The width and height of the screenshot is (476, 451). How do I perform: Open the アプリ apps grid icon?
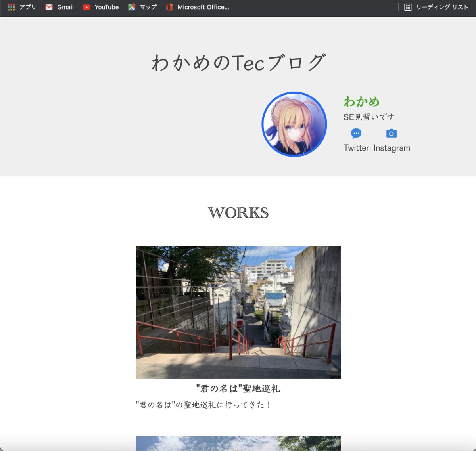click(11, 7)
